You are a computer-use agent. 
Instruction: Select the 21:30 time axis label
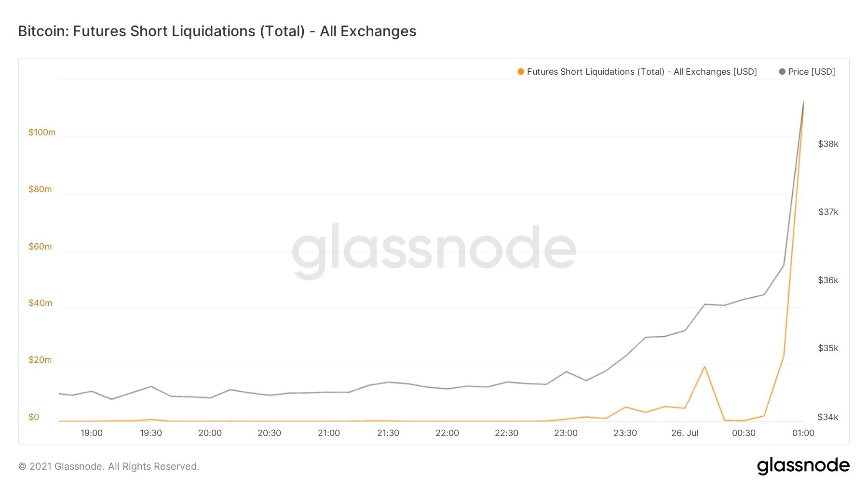[x=388, y=433]
